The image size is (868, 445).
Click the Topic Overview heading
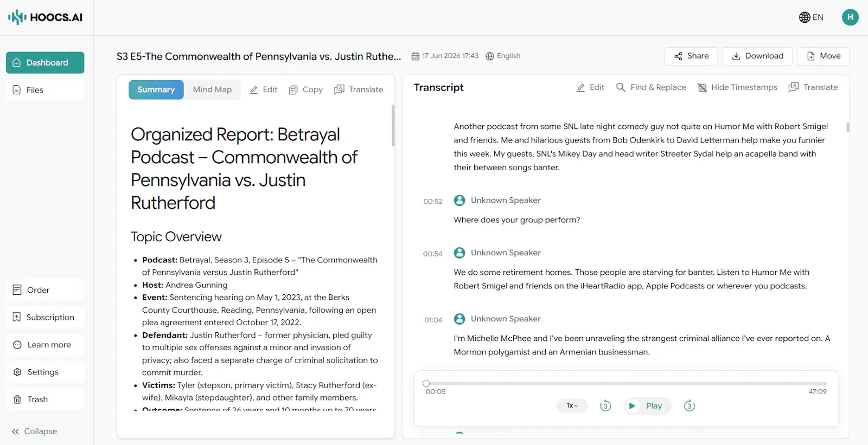pos(176,237)
